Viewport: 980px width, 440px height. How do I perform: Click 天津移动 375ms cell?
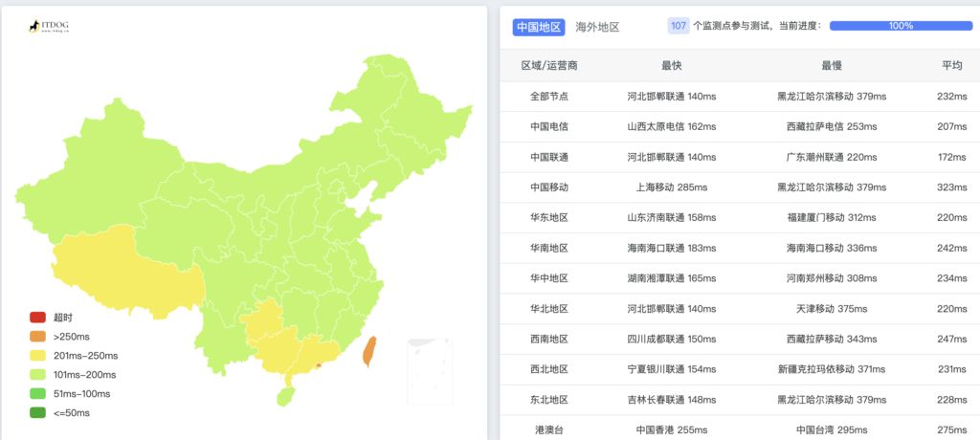(x=832, y=309)
